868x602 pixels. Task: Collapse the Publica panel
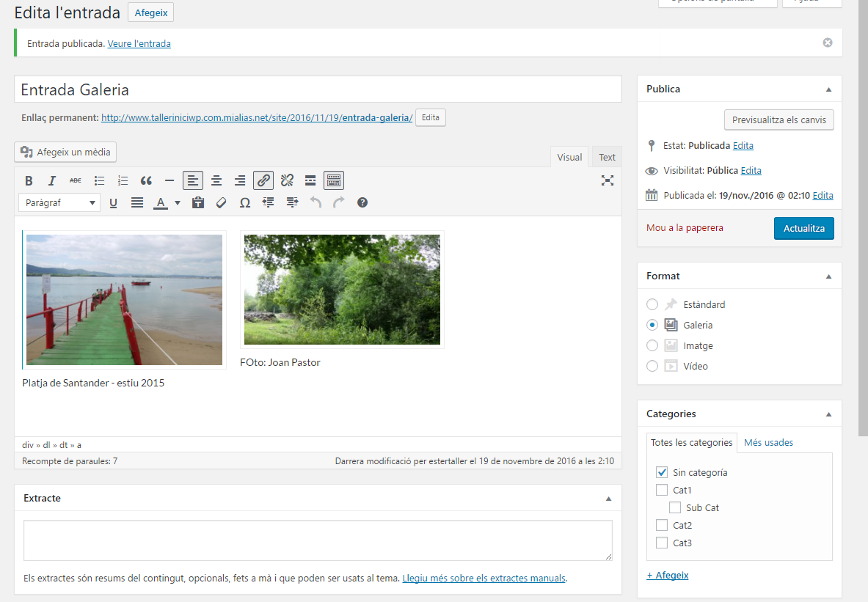click(x=828, y=89)
